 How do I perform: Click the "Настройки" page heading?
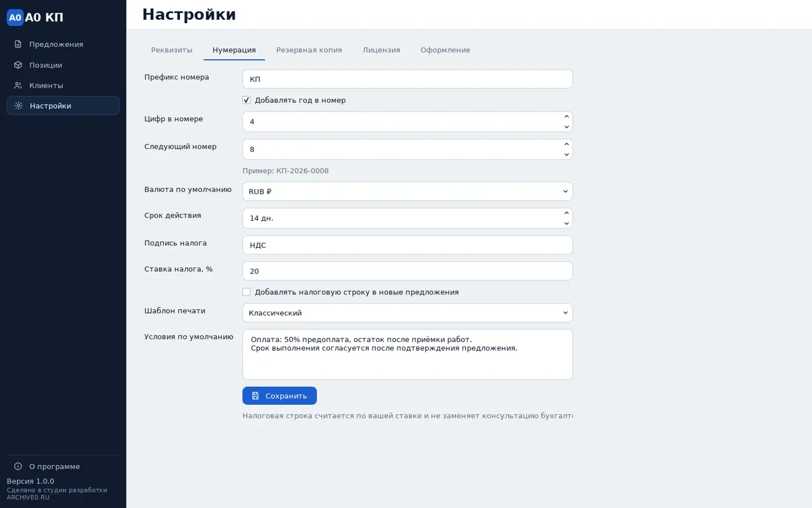tap(189, 15)
